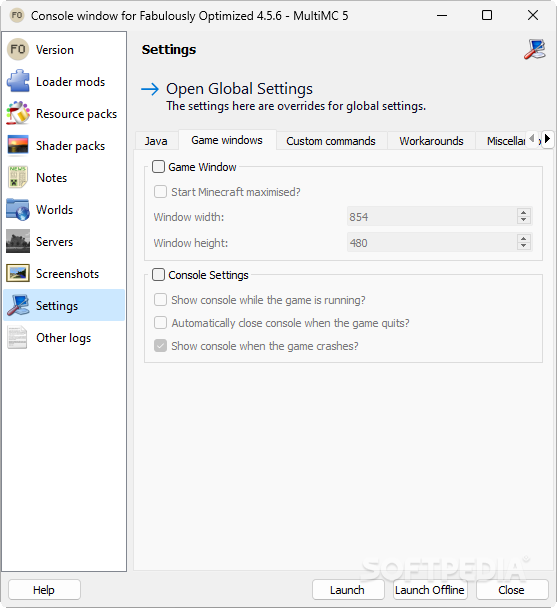Viewport: 557px width, 608px height.
Task: Toggle Show console while game is running
Action: pyautogui.click(x=160, y=300)
